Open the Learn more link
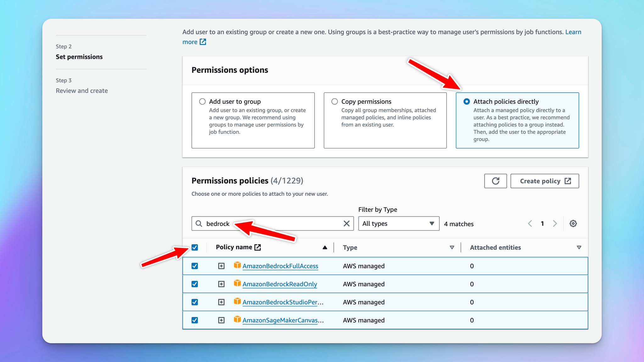Image resolution: width=644 pixels, height=362 pixels. 573,32
